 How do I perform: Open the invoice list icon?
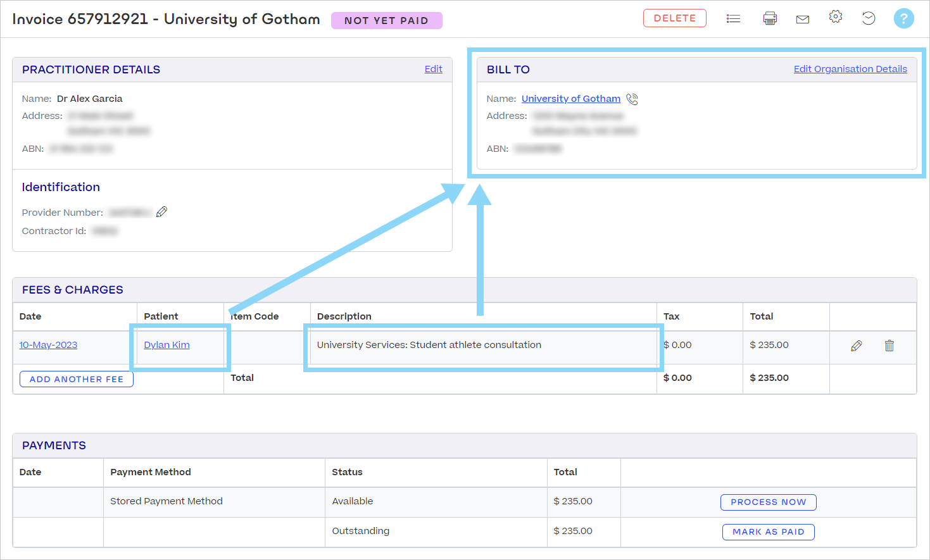(733, 18)
